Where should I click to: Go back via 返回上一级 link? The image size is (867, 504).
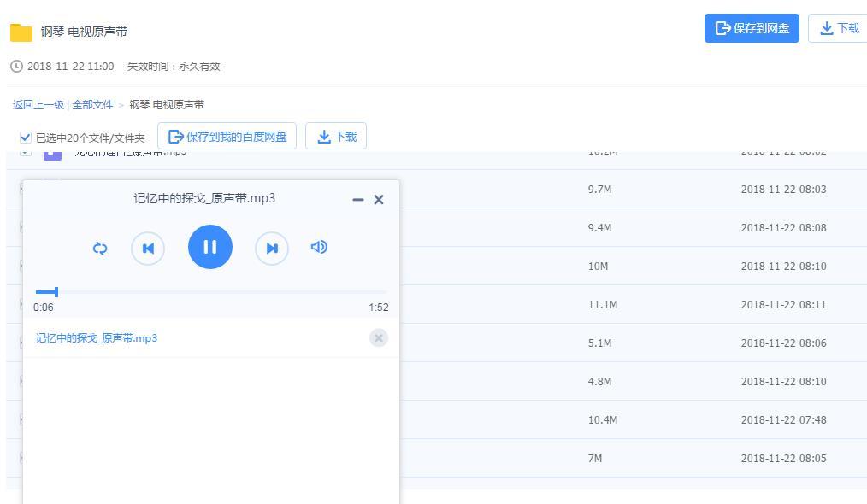point(38,104)
